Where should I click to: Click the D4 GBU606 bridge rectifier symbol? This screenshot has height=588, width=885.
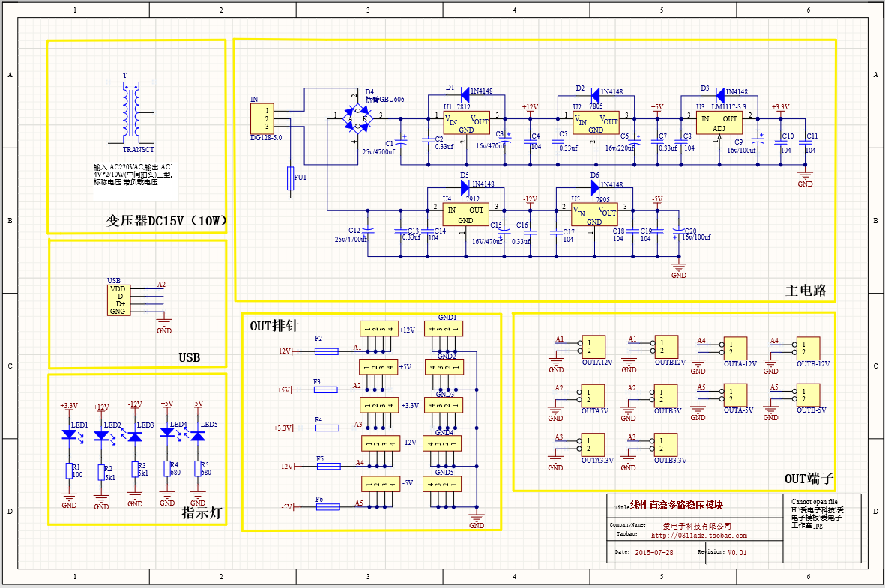click(358, 119)
